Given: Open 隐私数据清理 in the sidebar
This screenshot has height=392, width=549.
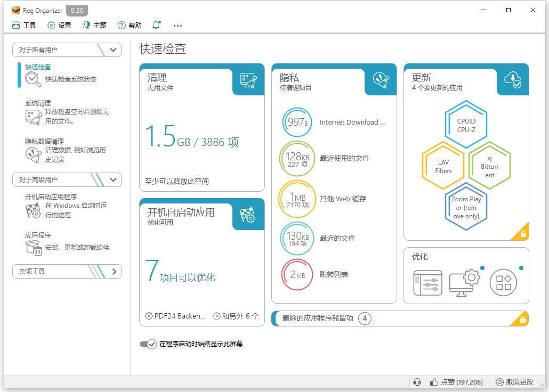Looking at the screenshot, I should [44, 141].
